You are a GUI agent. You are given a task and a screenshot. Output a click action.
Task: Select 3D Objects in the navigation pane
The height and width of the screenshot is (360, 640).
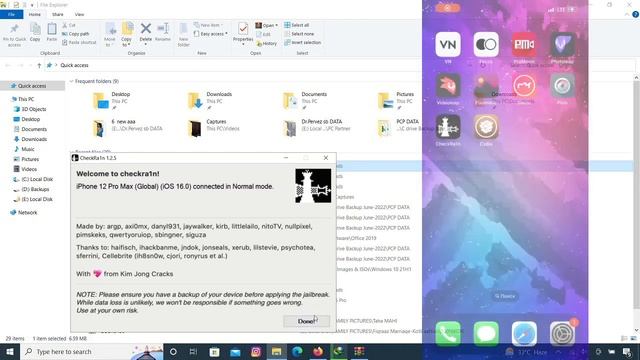(x=33, y=109)
